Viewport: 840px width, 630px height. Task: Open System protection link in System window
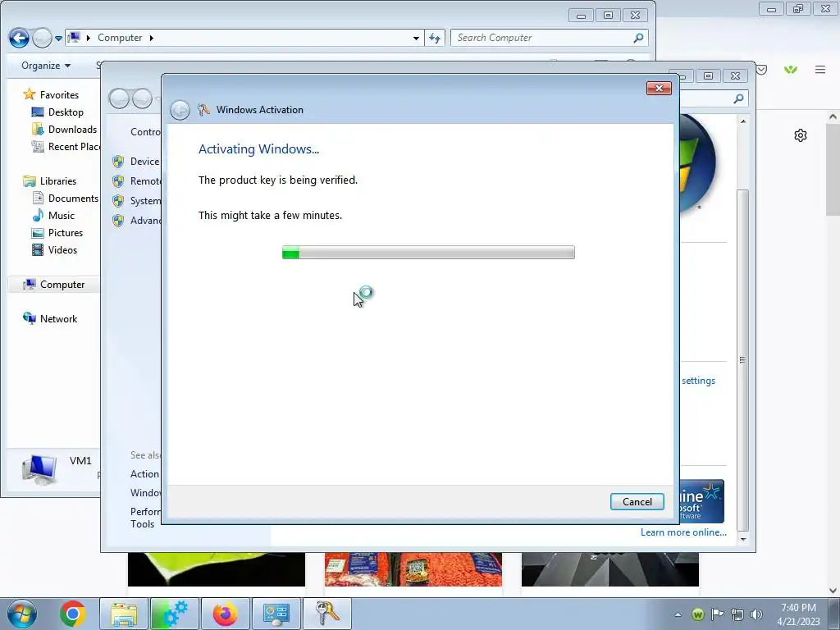tap(145, 201)
